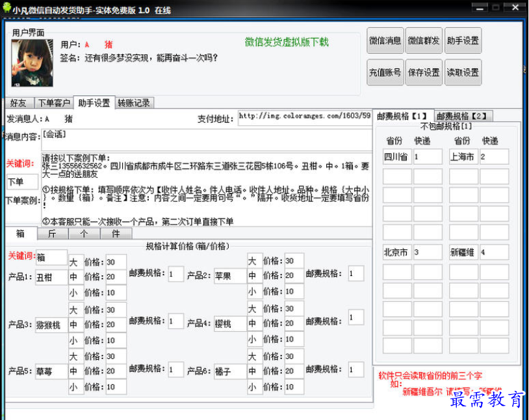Click the 消息内容 [会话] text box
The width and height of the screenshot is (529, 420).
tap(206, 140)
